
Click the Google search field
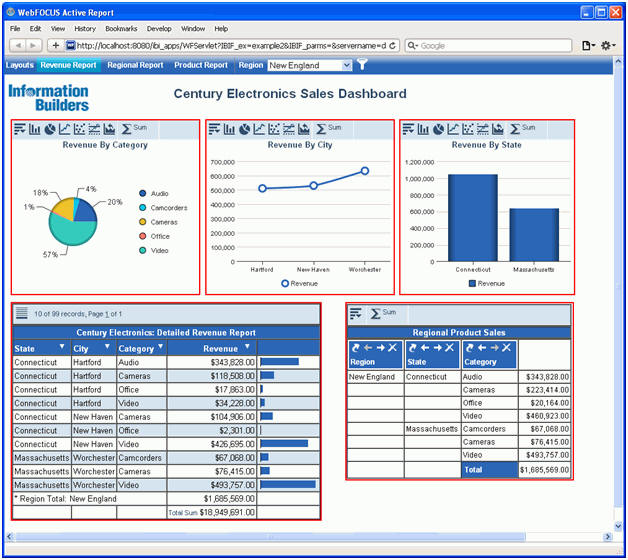tap(488, 46)
